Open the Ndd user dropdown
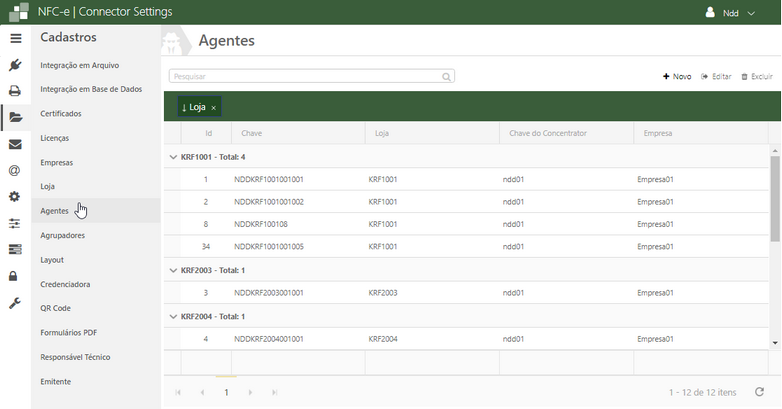The width and height of the screenshot is (782, 409). (x=731, y=13)
